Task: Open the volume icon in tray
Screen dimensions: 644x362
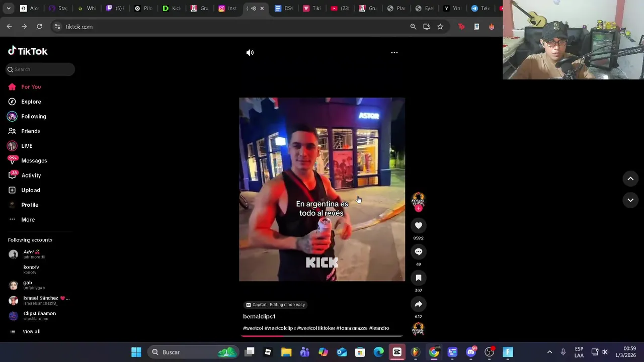Action: (x=604, y=352)
